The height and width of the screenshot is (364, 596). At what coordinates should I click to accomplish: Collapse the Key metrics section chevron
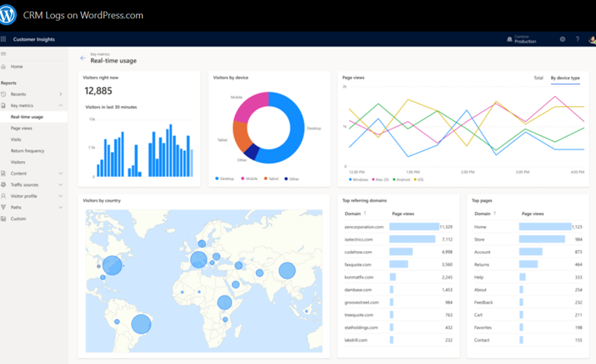point(60,105)
